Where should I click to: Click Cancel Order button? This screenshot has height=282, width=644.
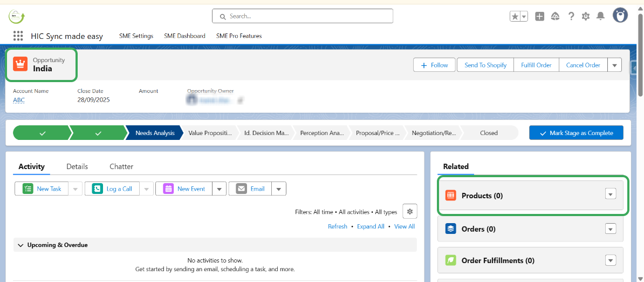pos(583,65)
